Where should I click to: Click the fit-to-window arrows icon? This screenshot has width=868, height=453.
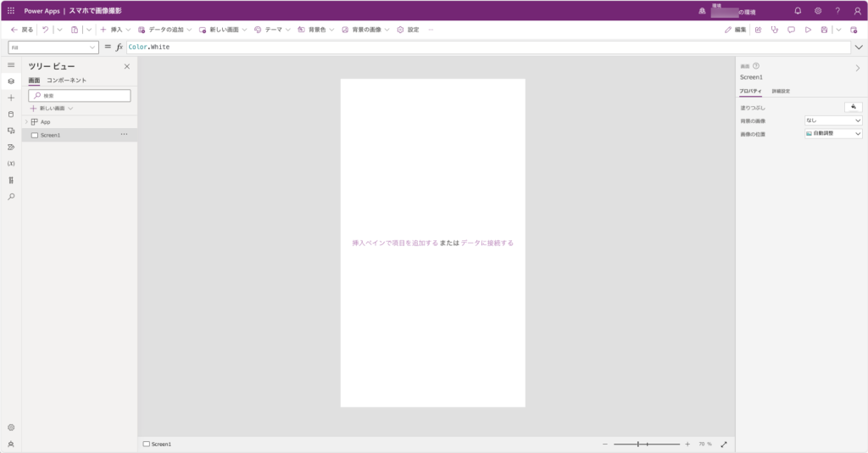tap(723, 444)
